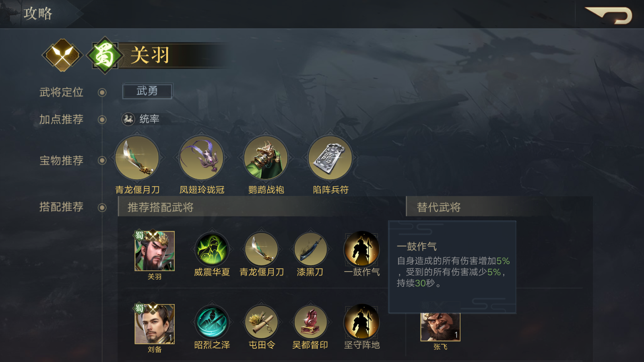Open the 张飞 substitute hero portrait
The image size is (644, 362).
coord(440,327)
